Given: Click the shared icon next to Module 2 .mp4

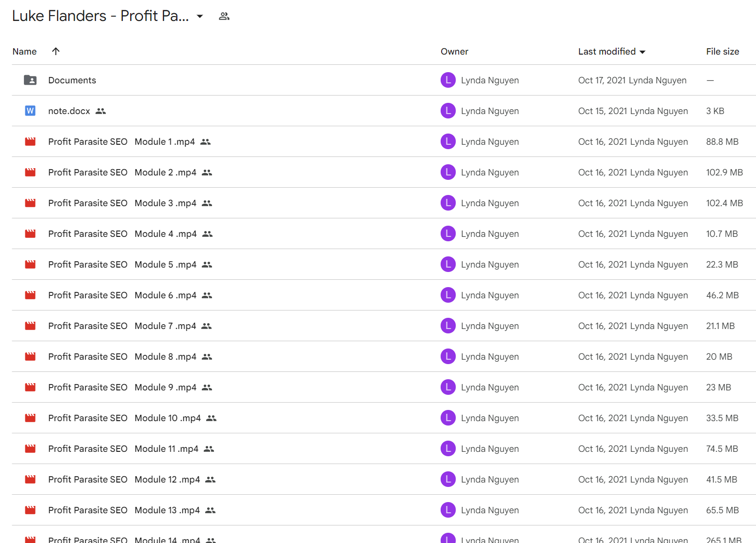Looking at the screenshot, I should coord(207,173).
